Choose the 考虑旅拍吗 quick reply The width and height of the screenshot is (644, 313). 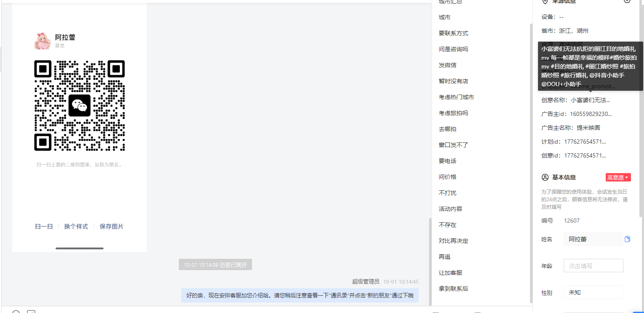(453, 113)
